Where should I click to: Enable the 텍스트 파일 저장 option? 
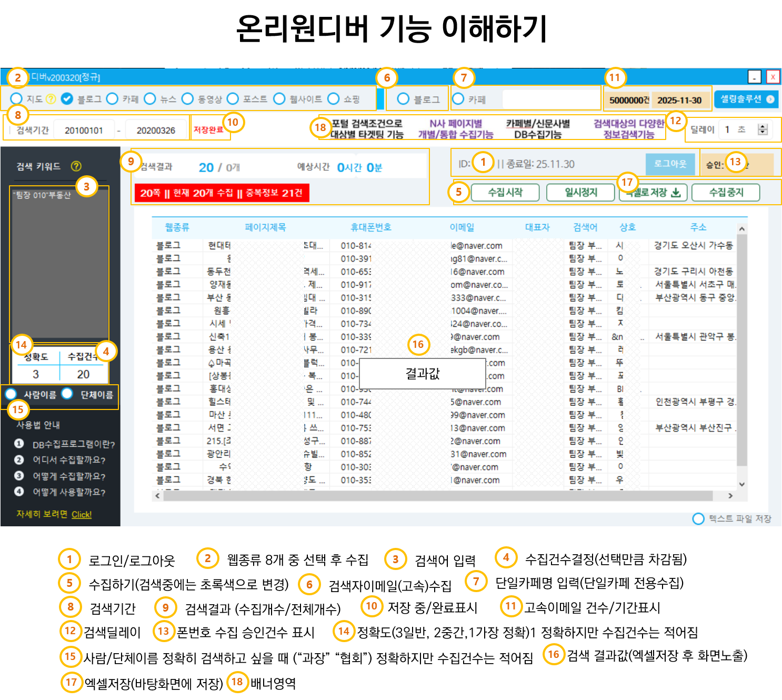698,518
